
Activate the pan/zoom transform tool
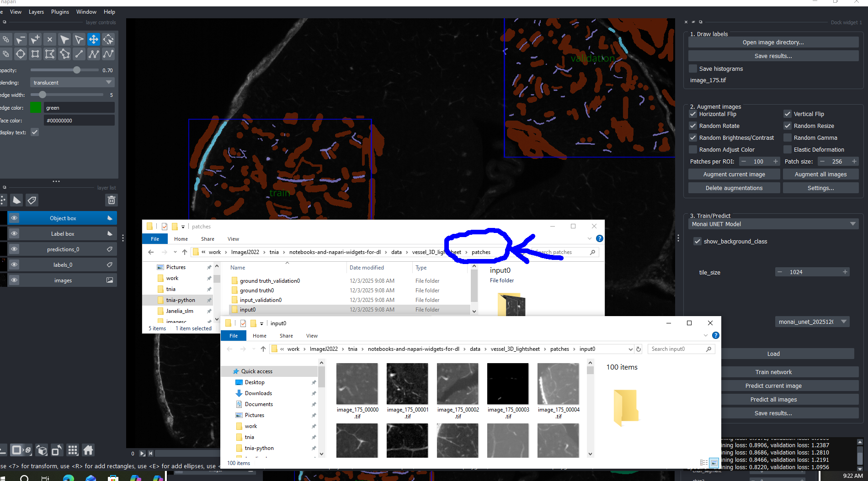click(94, 40)
